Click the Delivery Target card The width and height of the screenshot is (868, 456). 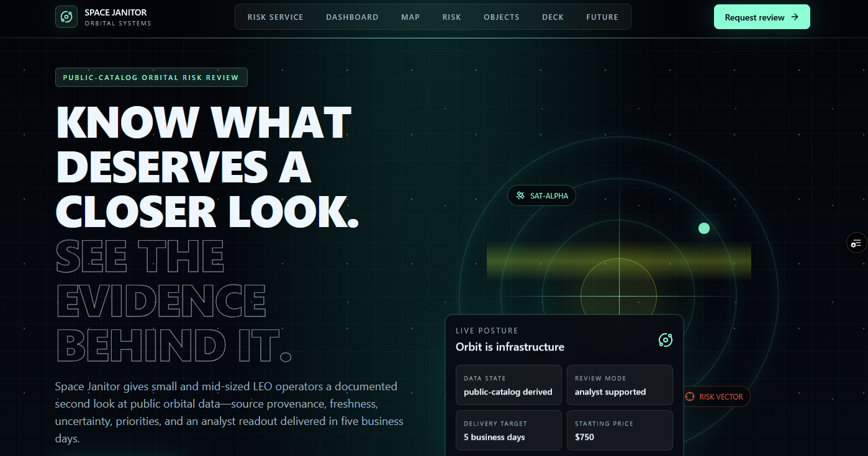pos(509,431)
